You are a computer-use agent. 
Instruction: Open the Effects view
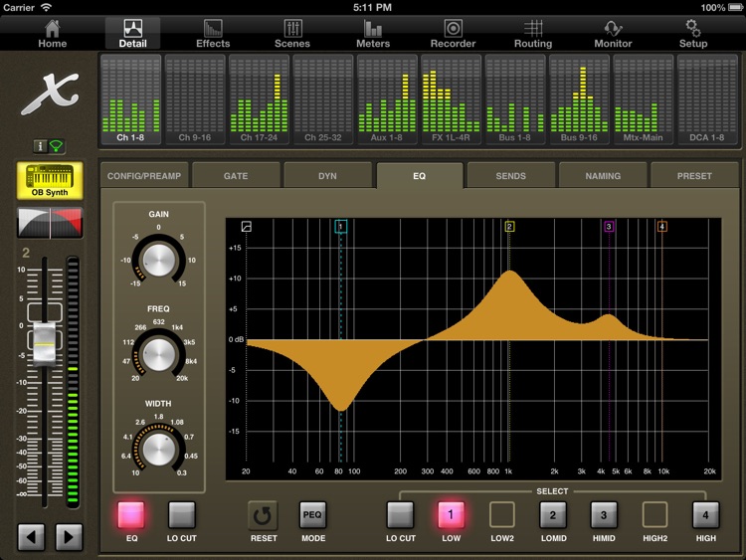point(213,33)
